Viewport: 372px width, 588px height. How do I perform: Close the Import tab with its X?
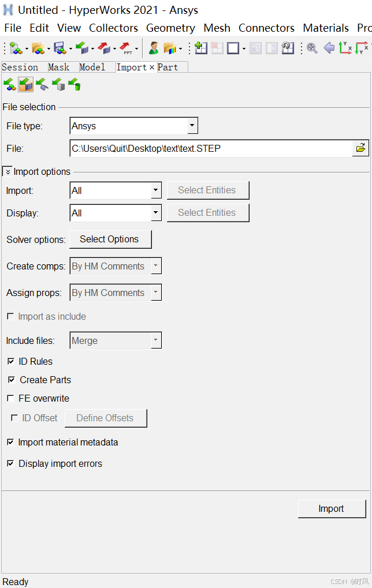152,67
